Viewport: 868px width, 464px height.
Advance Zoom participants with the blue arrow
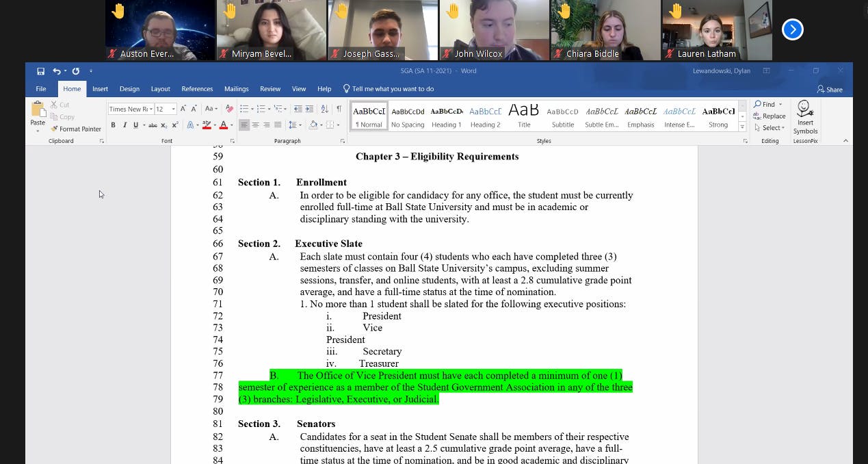[792, 29]
